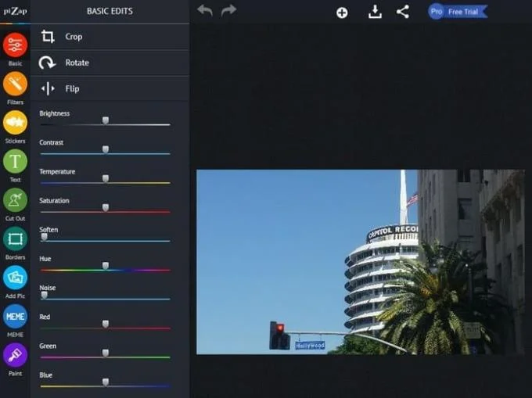Screen dimensions: 532x398
Task: Open the Crop option
Action: (110, 37)
